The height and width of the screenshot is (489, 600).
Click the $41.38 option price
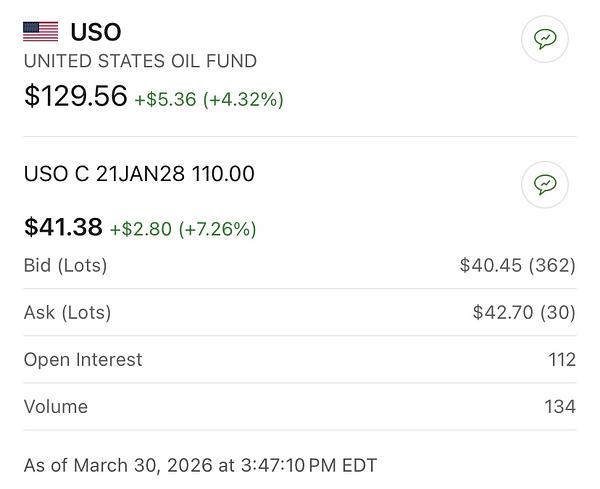[x=63, y=227]
